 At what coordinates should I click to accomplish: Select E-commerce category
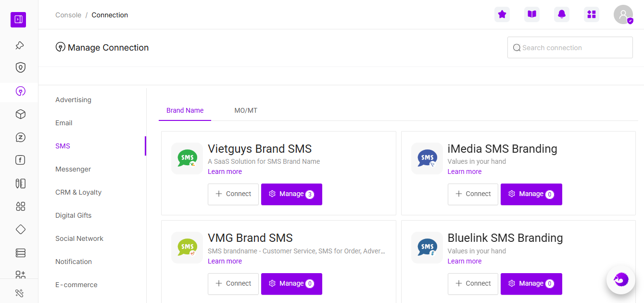(x=76, y=285)
